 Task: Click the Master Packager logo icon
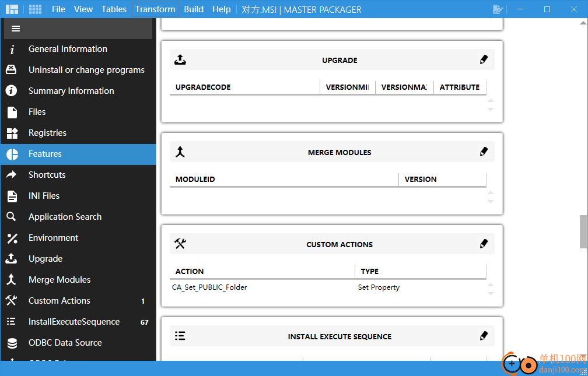tap(12, 9)
